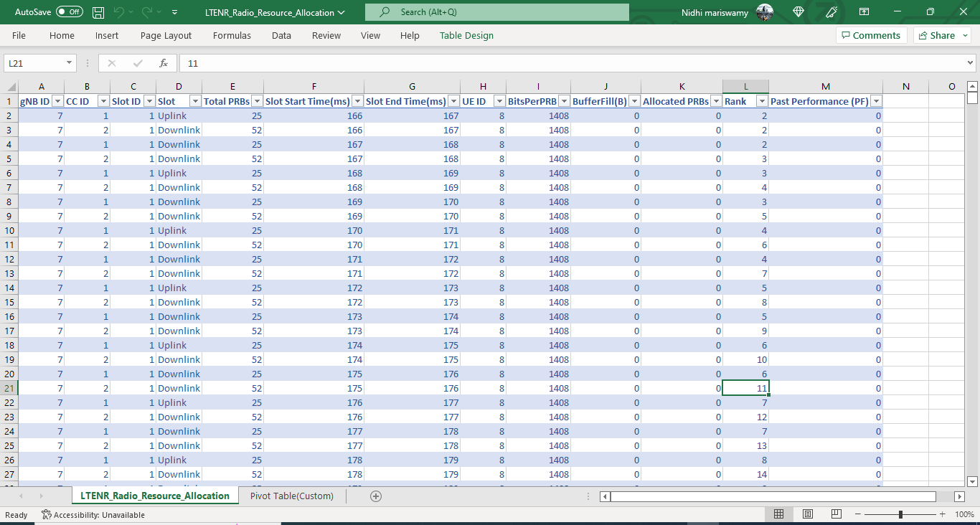Image resolution: width=980 pixels, height=525 pixels.
Task: Switch to Page Break Preview icon
Action: [836, 514]
